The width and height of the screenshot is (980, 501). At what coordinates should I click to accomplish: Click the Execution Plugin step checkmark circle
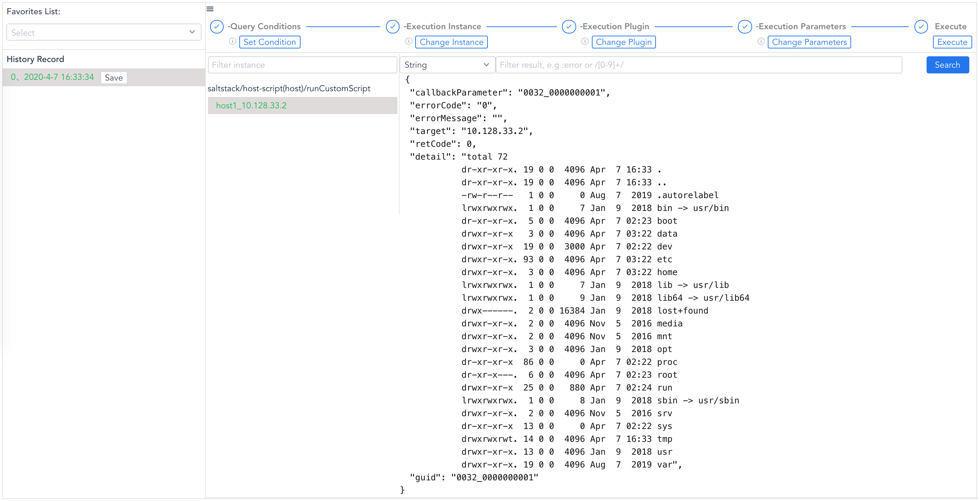(569, 27)
